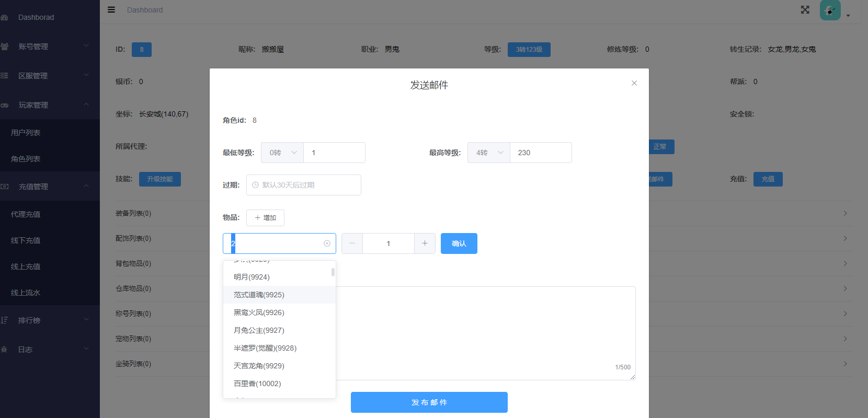The height and width of the screenshot is (418, 868).
Task: Close the 发送邮件 dialog
Action: [x=634, y=83]
